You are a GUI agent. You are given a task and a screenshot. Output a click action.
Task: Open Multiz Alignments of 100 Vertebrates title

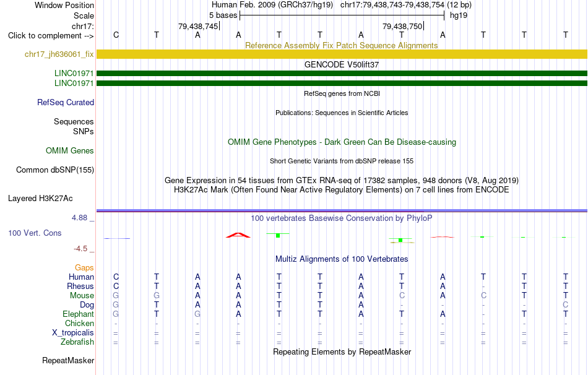coord(342,259)
